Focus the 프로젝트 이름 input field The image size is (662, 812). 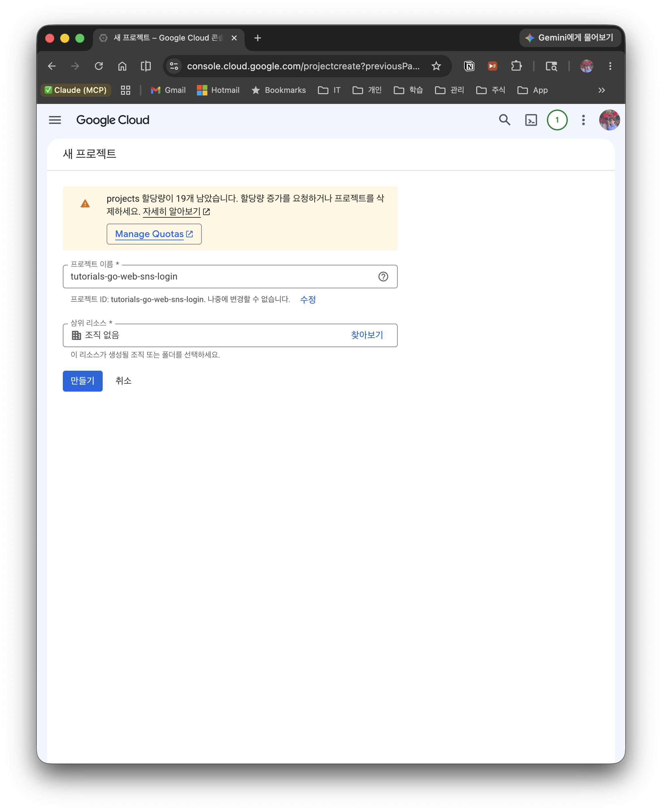pyautogui.click(x=230, y=277)
